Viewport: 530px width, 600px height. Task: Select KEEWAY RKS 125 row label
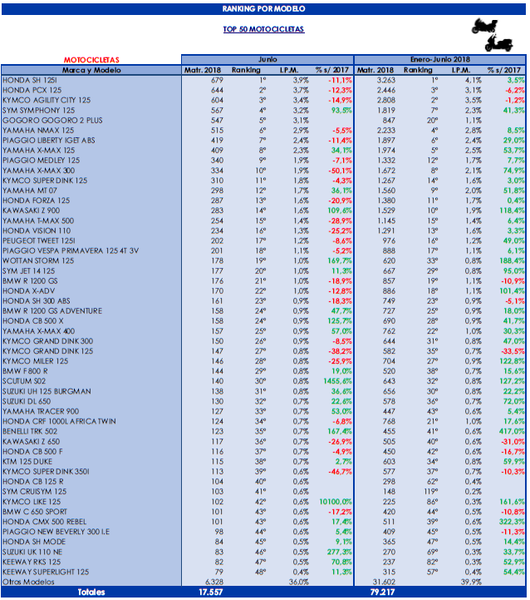[32, 562]
